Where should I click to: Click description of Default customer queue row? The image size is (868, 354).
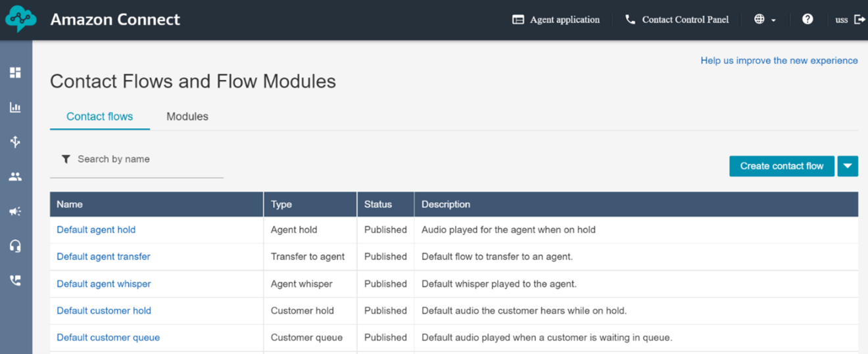(x=547, y=338)
